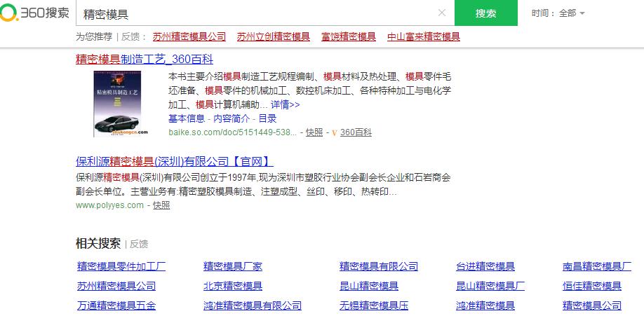Select related search 精密模具零件加工厂
Image resolution: width=644 pixels, height=323 pixels.
pyautogui.click(x=121, y=266)
